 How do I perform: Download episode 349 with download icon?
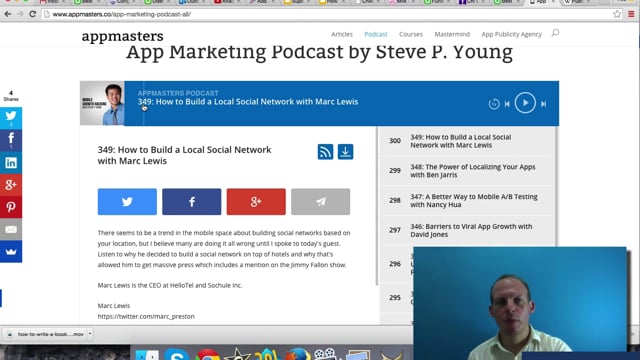tap(345, 152)
